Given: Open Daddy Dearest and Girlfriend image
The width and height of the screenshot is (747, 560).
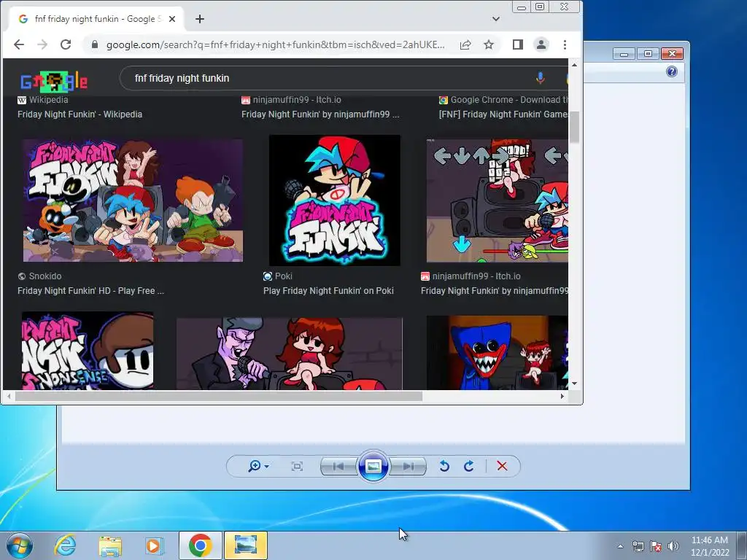Looking at the screenshot, I should pyautogui.click(x=289, y=354).
